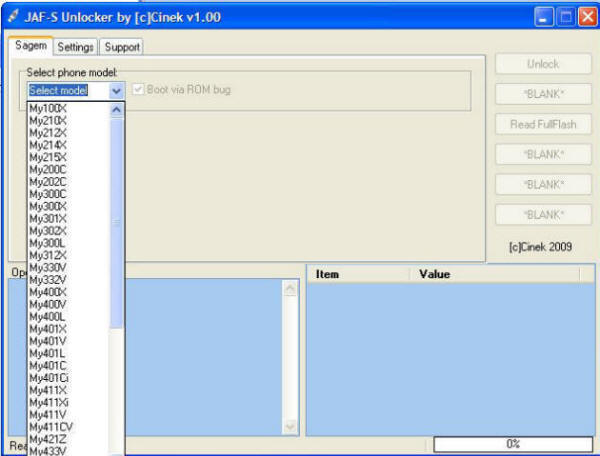Select My401L from the model list
The width and height of the screenshot is (600, 456).
[x=69, y=353]
